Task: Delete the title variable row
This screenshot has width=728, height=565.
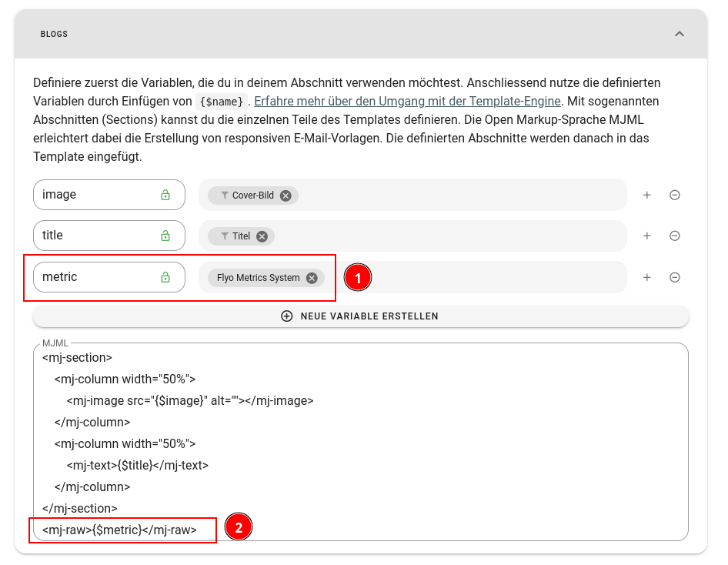Action: [x=674, y=236]
